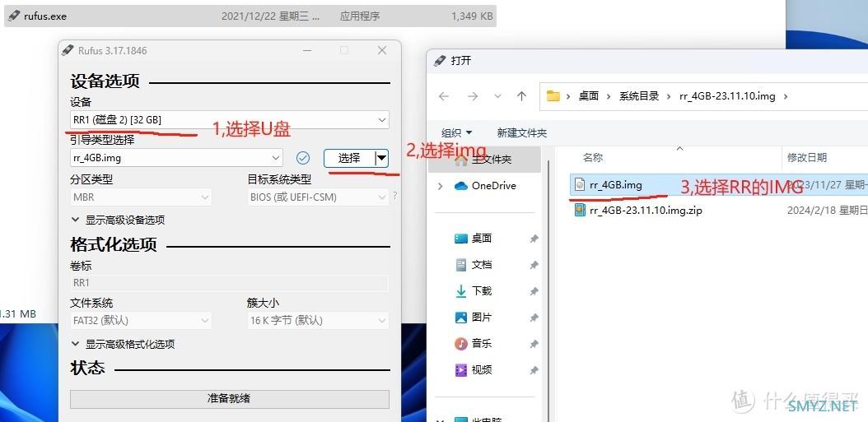Image resolution: width=868 pixels, height=422 pixels.
Task: Click the 准备就绪 status bar in Rufus
Action: (x=230, y=398)
